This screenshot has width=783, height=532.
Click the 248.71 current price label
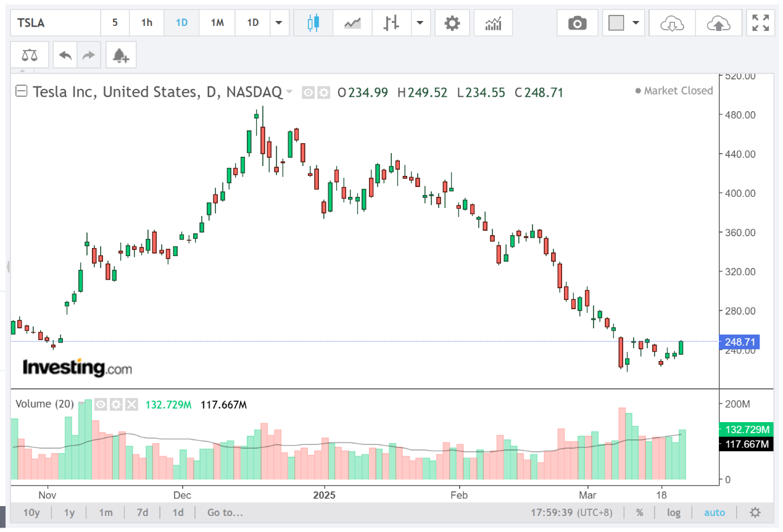(x=741, y=342)
